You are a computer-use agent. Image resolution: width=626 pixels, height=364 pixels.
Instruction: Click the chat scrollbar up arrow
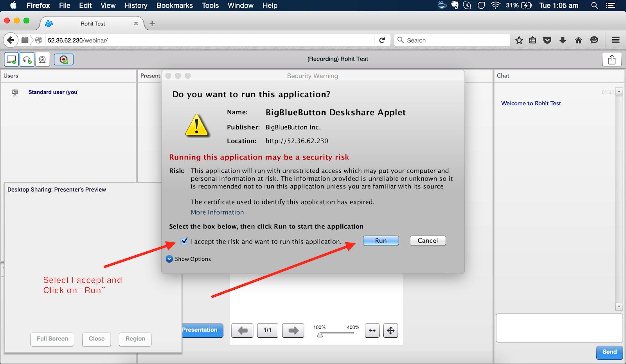pos(619,91)
